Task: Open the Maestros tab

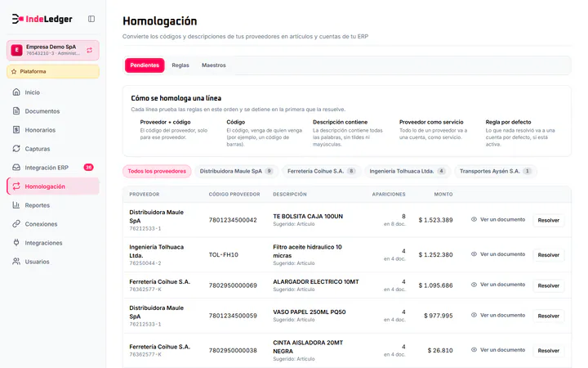Action: pos(214,65)
